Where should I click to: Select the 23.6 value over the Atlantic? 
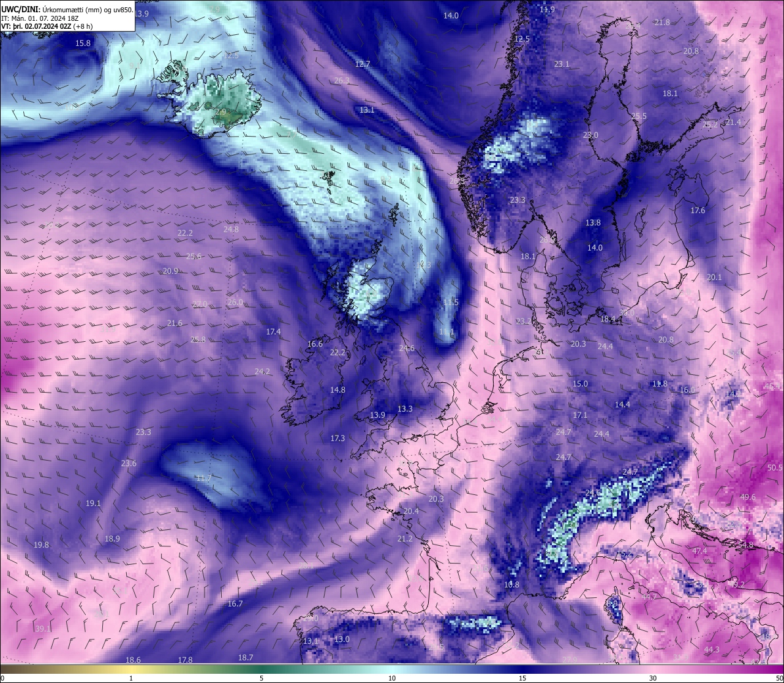129,464
